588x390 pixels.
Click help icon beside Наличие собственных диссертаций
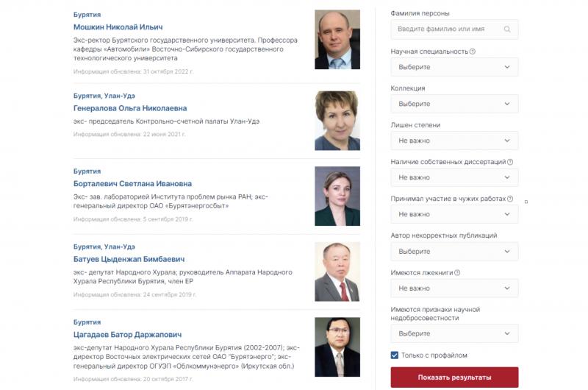[510, 162]
